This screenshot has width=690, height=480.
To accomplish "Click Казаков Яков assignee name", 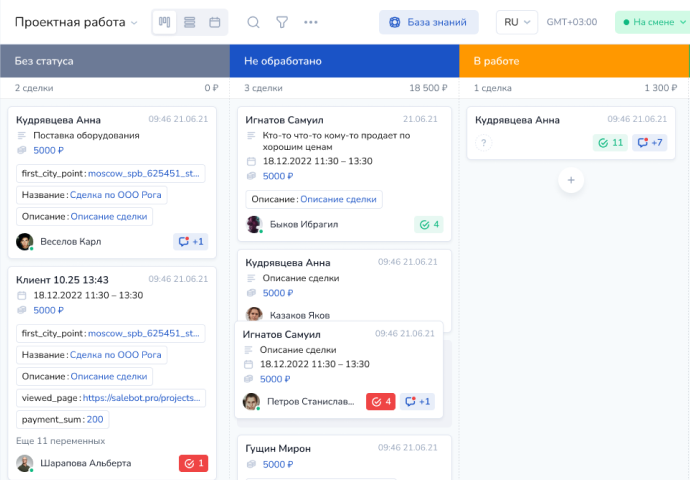I will tap(300, 315).
